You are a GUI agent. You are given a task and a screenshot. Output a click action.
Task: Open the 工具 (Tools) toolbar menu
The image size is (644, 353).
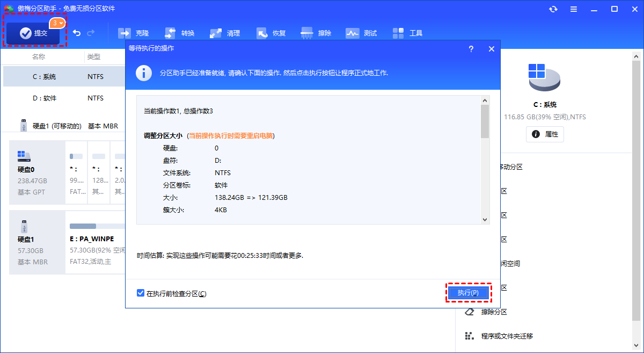[x=408, y=33]
